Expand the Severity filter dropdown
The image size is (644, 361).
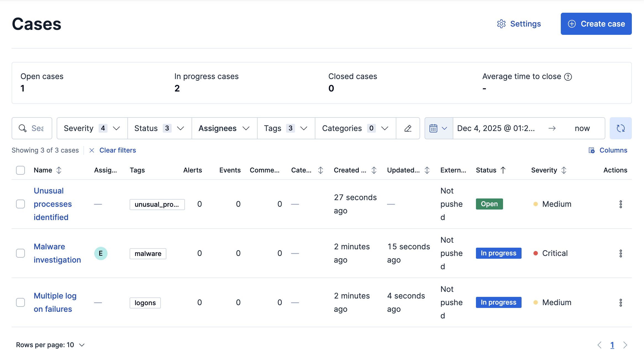click(x=92, y=128)
